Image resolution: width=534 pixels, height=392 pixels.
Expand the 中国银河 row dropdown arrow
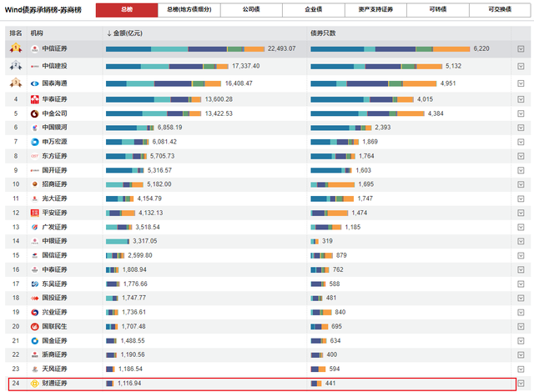[x=521, y=128]
